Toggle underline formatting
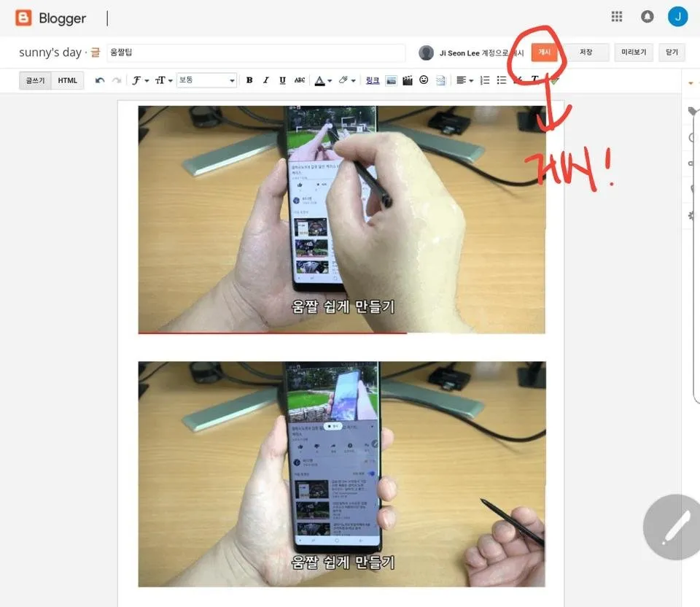The height and width of the screenshot is (607, 700). coord(283,80)
